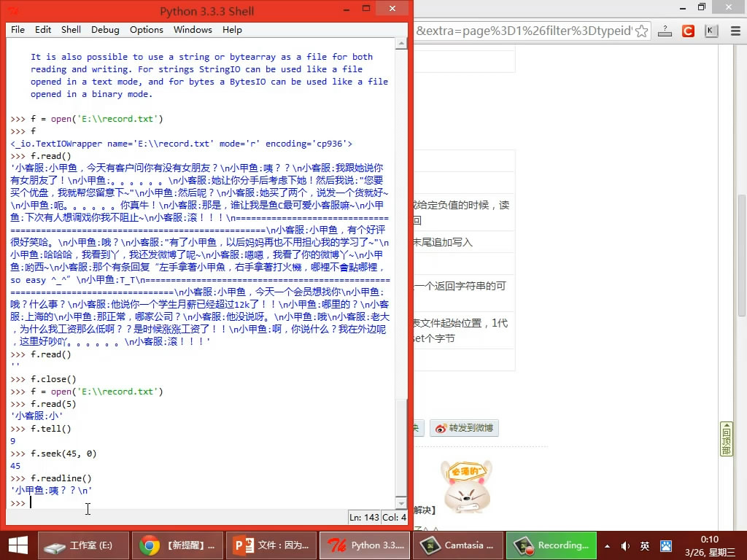Click the volume speaker tray icon

coord(625,545)
